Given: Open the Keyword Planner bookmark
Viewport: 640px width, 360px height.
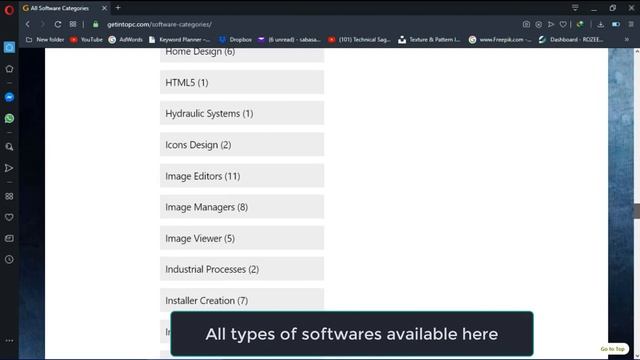Looking at the screenshot, I should [180, 40].
